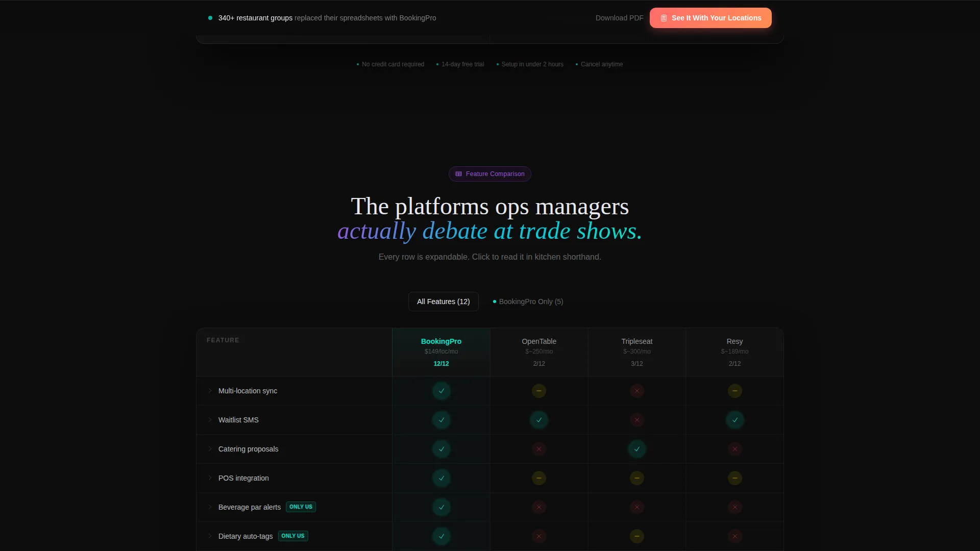Viewport: 980px width, 551px height.
Task: Click the Waitlist SMS feature label
Action: tap(238, 420)
